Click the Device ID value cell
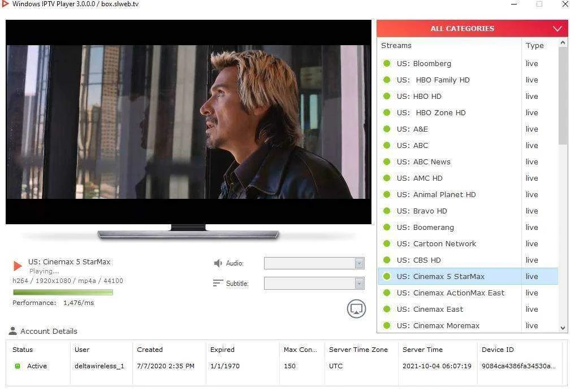575x392 pixels. [x=518, y=366]
